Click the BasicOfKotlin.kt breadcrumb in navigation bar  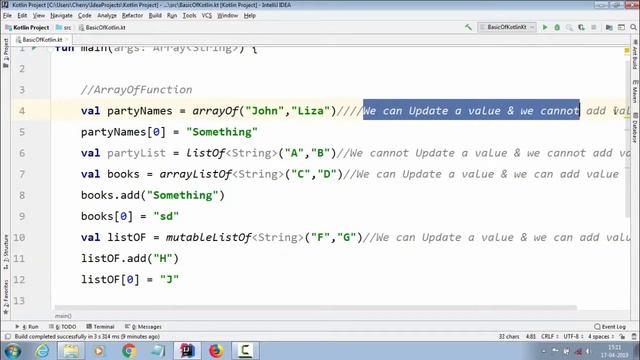pos(102,27)
